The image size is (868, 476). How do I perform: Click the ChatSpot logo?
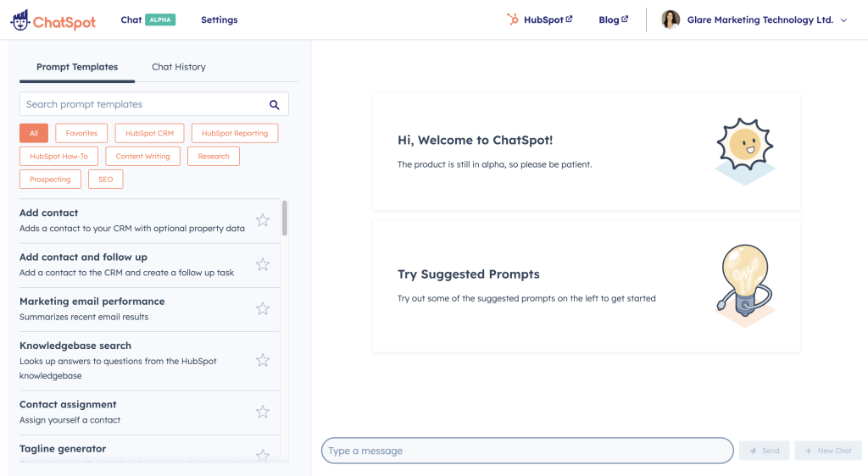pyautogui.click(x=53, y=20)
